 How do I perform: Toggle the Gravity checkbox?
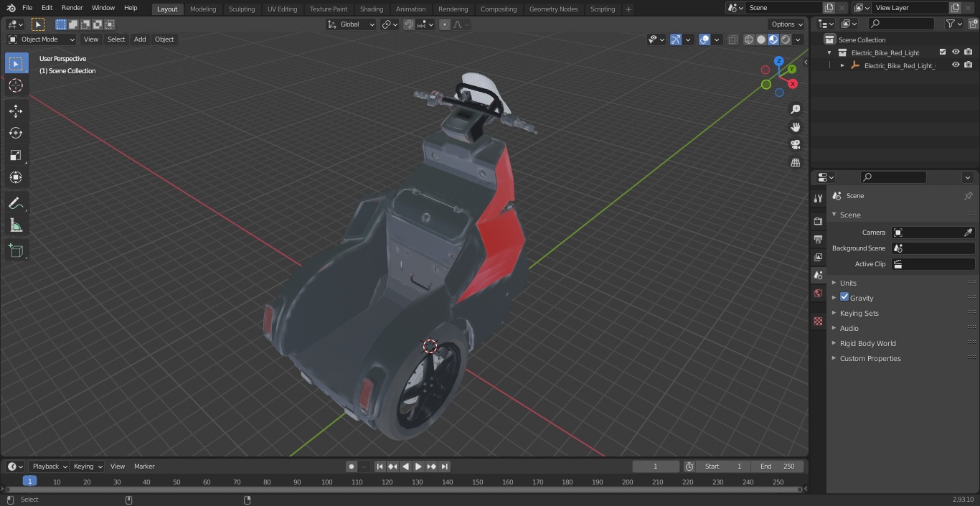click(844, 297)
